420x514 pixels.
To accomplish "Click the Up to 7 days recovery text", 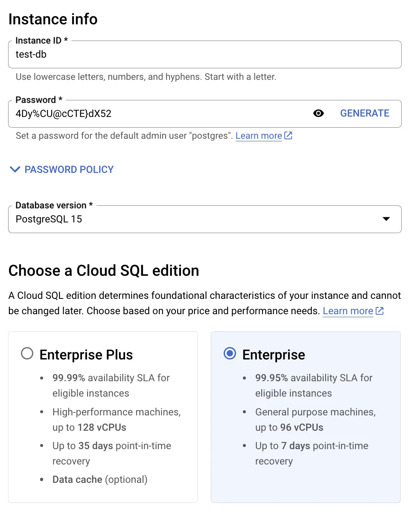I will [x=312, y=453].
